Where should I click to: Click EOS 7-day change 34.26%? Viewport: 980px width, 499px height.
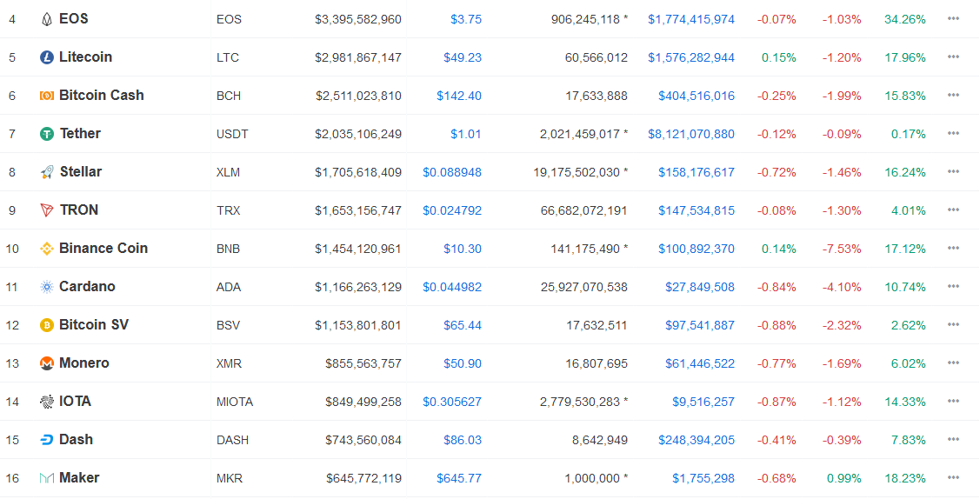(x=905, y=19)
